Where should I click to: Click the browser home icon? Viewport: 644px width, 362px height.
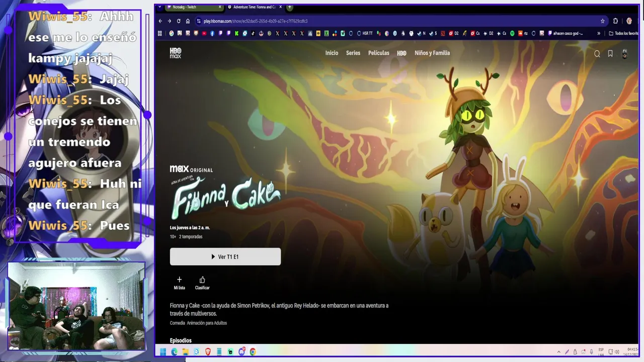pyautogui.click(x=188, y=21)
